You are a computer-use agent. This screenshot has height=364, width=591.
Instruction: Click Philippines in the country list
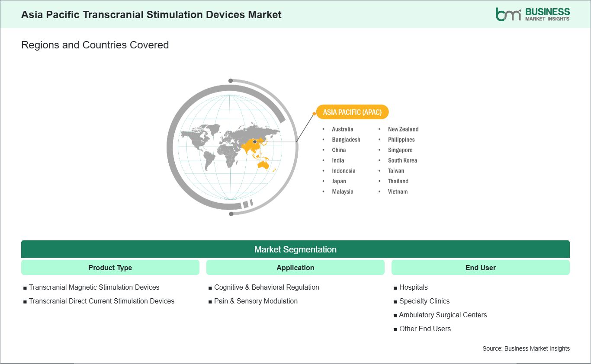[x=401, y=140]
